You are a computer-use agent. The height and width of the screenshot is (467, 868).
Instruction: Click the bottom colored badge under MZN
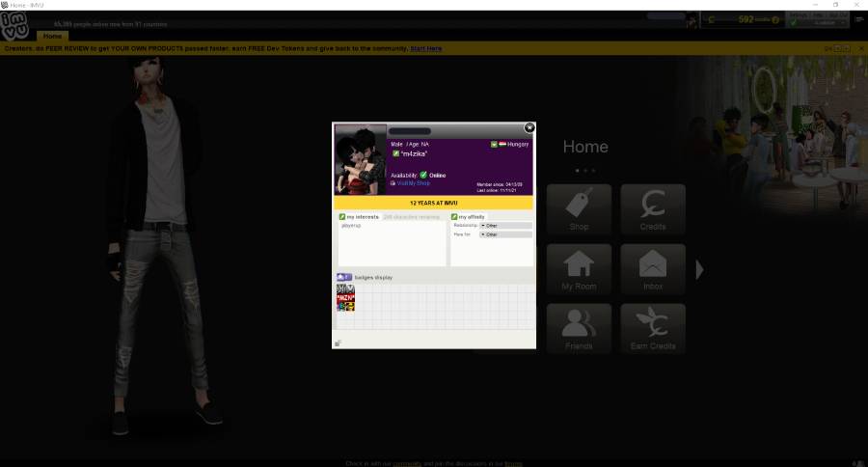pyautogui.click(x=346, y=306)
